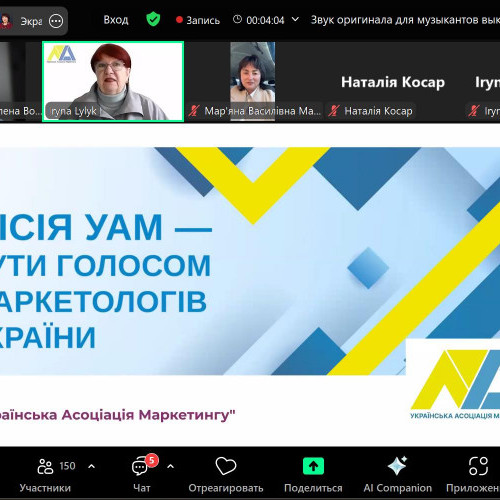The height and width of the screenshot is (500, 500).
Task: Click the original sound for musicians text
Action: click(x=405, y=20)
